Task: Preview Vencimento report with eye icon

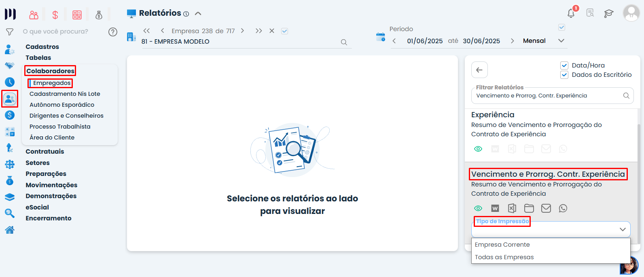Action: [x=478, y=208]
